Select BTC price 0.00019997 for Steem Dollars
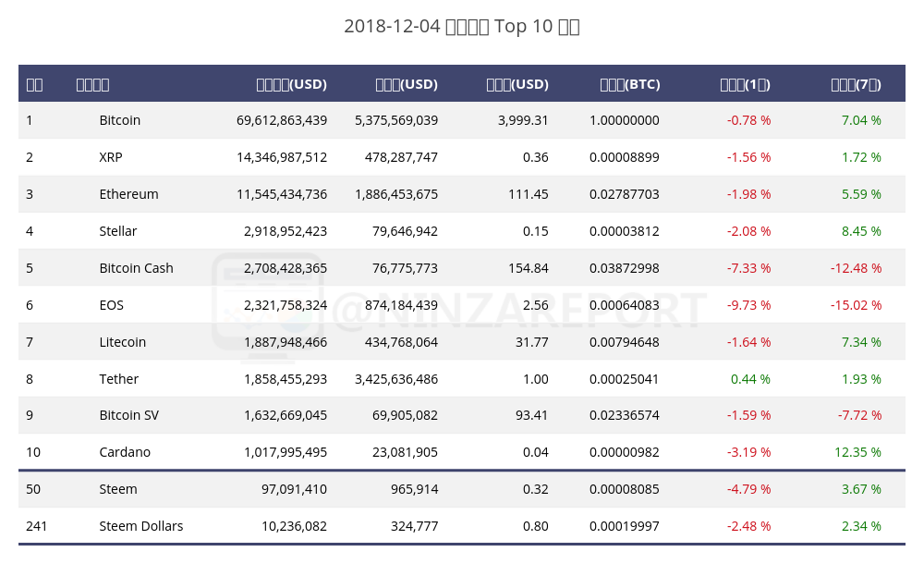Viewport: 924px width, 564px height. 624,526
